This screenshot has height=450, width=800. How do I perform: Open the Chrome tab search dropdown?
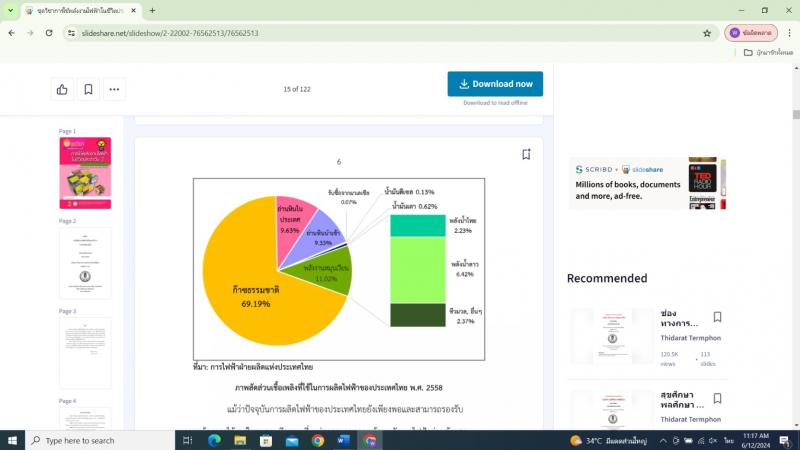click(9, 10)
